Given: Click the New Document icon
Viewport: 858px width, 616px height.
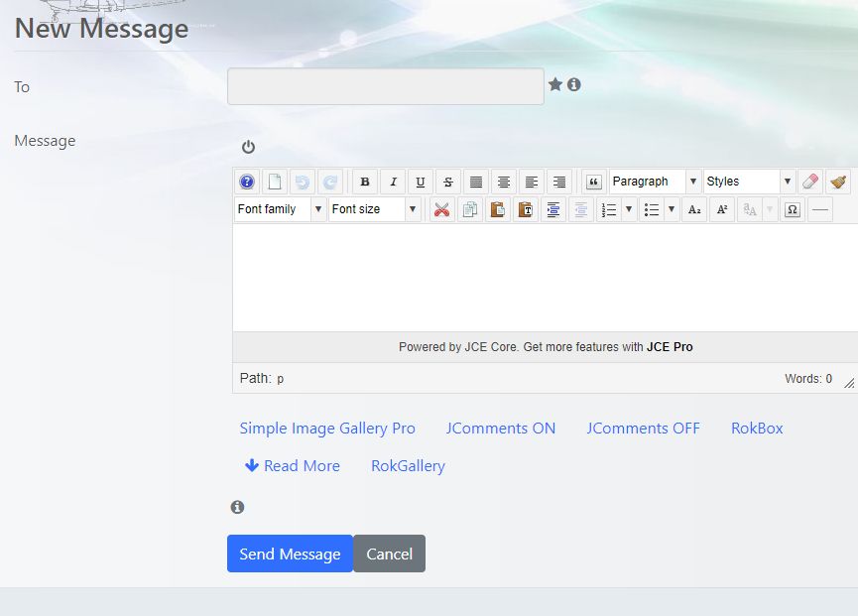Looking at the screenshot, I should (275, 182).
